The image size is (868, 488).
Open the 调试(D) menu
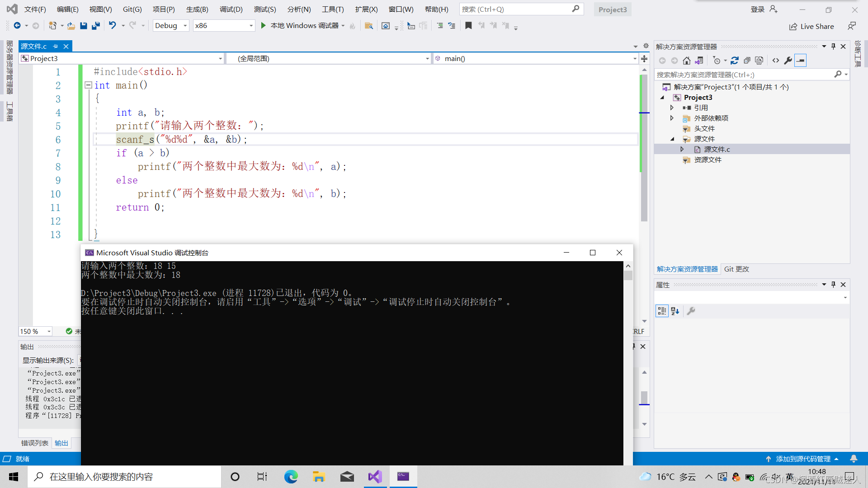[231, 9]
